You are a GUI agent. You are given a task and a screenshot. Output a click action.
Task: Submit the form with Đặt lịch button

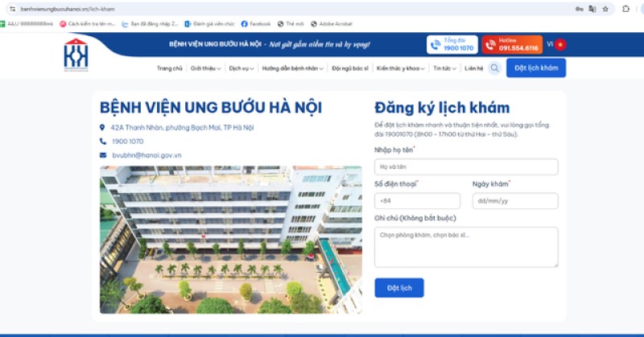point(398,287)
